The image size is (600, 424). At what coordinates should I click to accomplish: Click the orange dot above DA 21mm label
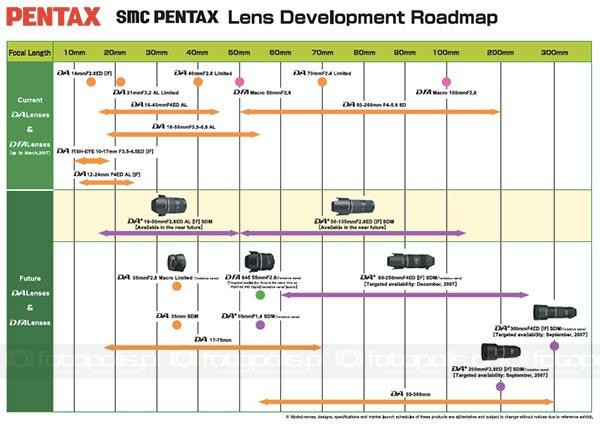121,82
